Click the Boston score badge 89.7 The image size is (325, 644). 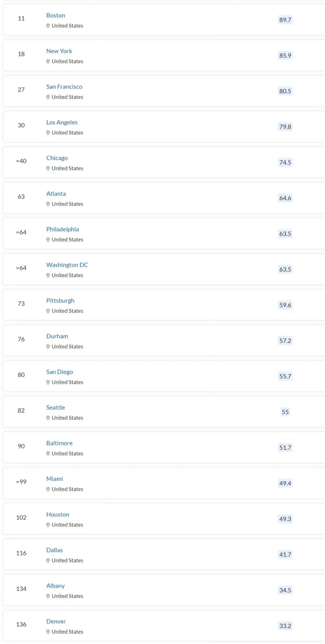[x=285, y=20]
